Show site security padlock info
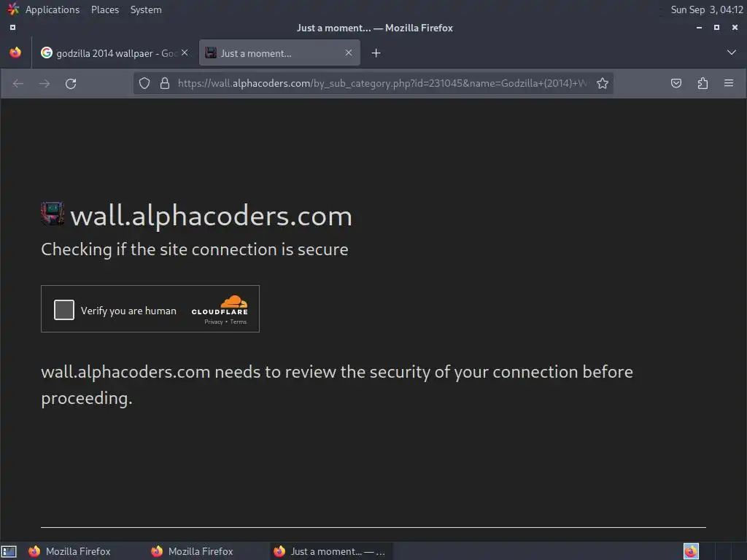 165,83
